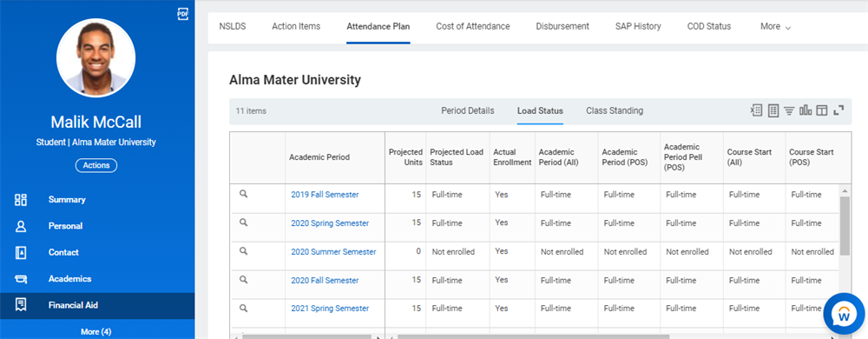The image size is (868, 339).
Task: Switch to the NSLDS tab
Action: click(233, 26)
